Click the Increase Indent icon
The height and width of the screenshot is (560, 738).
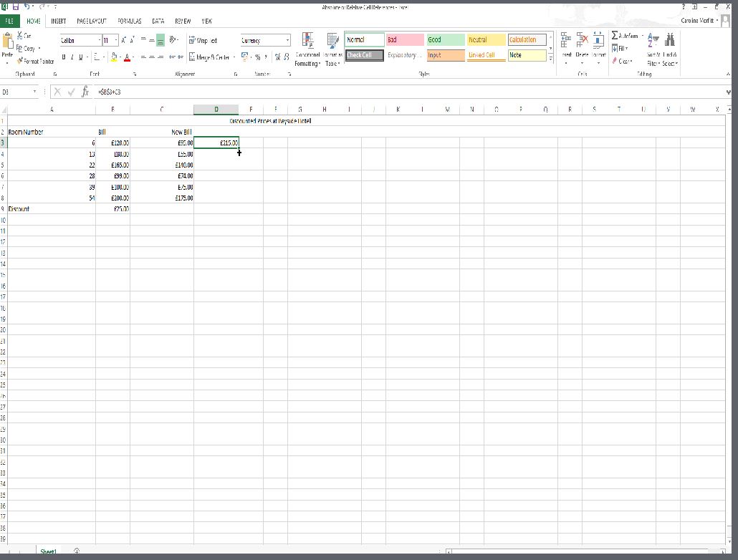point(181,57)
